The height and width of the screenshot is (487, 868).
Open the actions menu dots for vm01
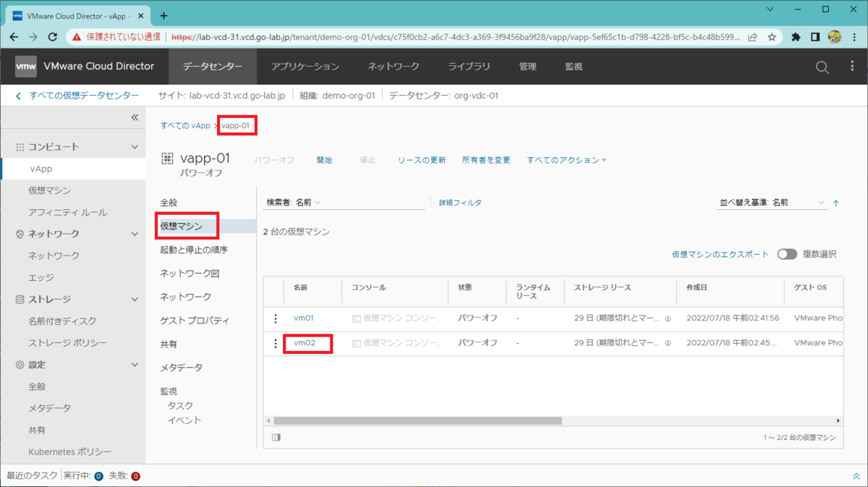(275, 318)
